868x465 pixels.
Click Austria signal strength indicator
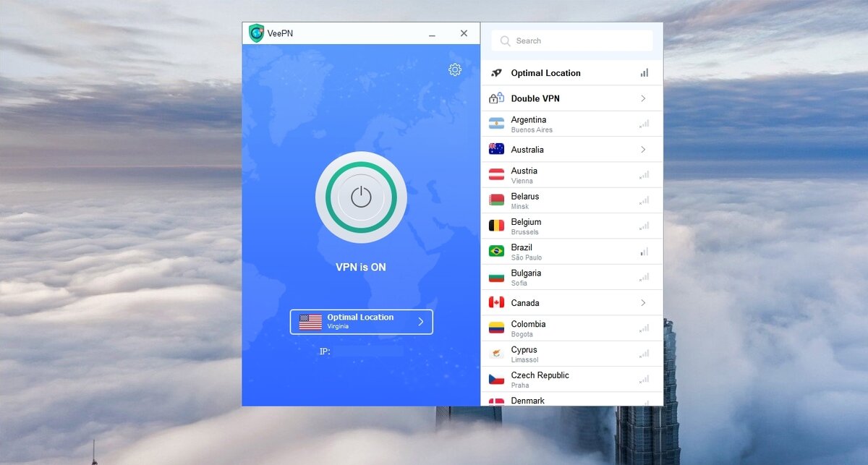pyautogui.click(x=644, y=175)
